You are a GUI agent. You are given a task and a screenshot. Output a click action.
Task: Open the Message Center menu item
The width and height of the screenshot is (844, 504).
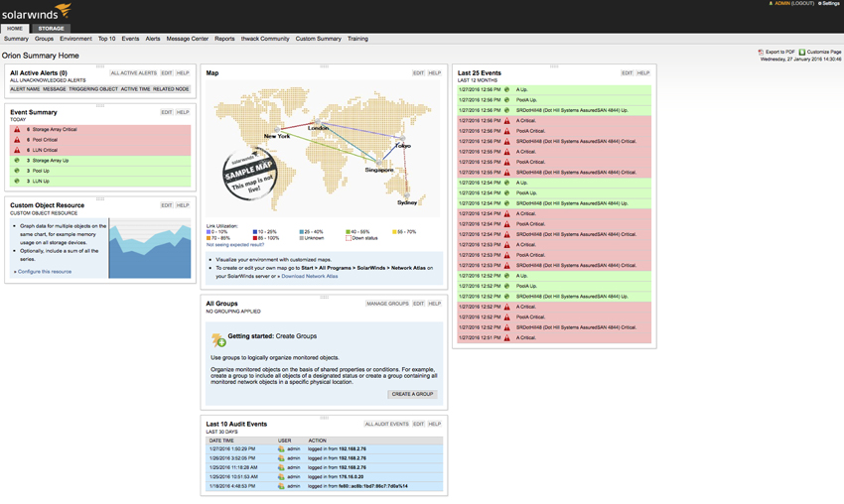pyautogui.click(x=188, y=39)
